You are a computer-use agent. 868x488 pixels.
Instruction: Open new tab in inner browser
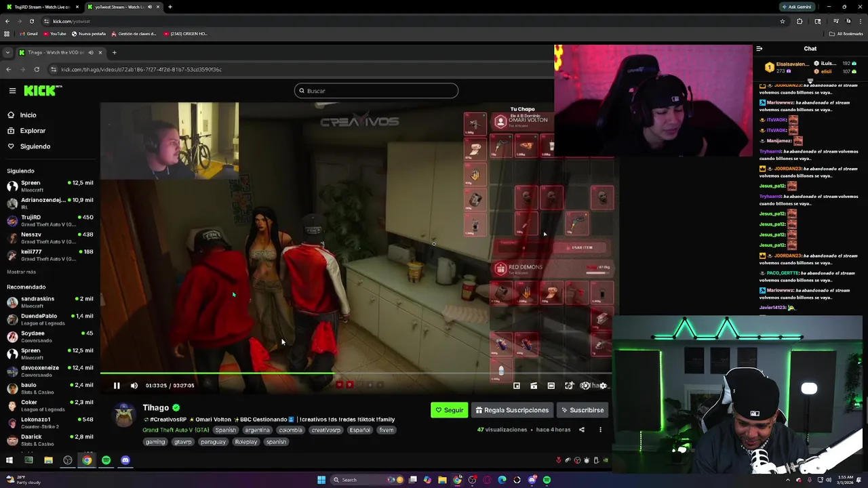(x=114, y=52)
